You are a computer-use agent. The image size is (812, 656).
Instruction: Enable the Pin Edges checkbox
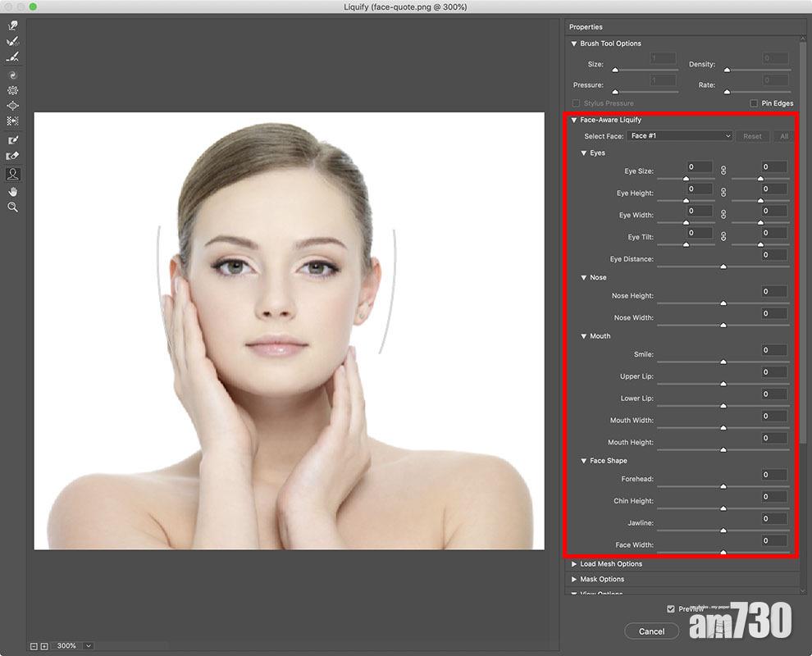tap(754, 103)
